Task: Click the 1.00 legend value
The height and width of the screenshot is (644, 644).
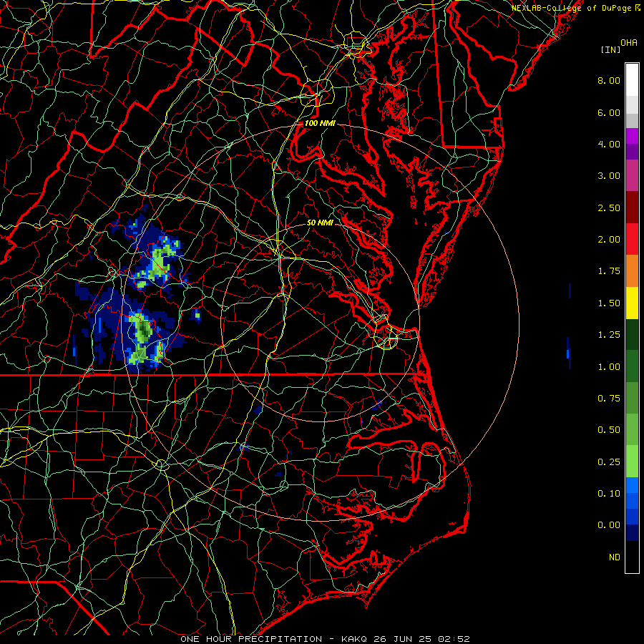Action: tap(609, 367)
